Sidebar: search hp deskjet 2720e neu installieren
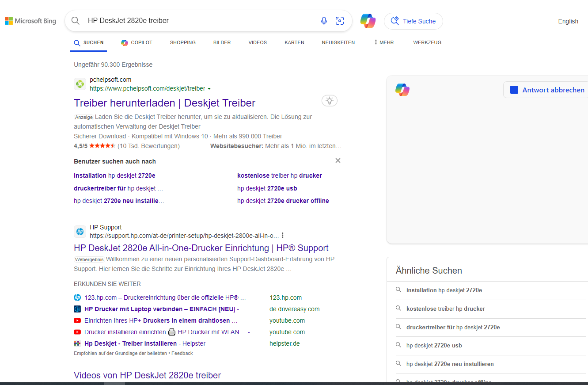Viewport: 588px width, 385px height. point(450,364)
